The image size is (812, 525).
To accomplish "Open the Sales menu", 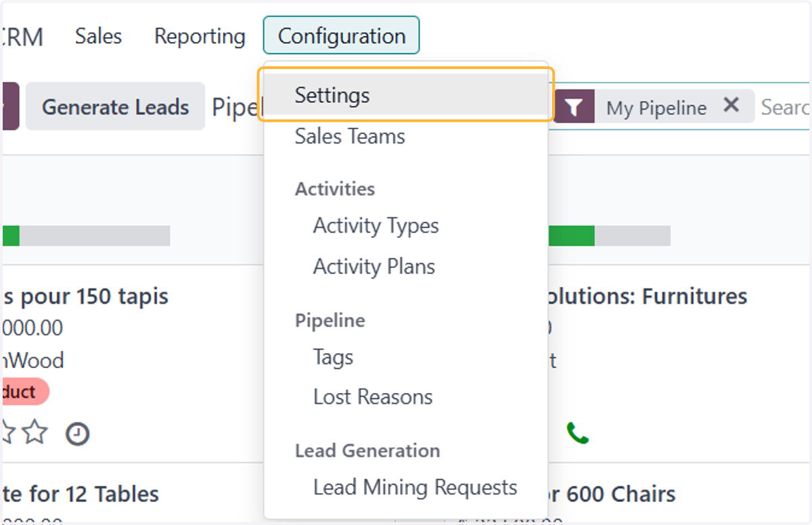I will [98, 36].
